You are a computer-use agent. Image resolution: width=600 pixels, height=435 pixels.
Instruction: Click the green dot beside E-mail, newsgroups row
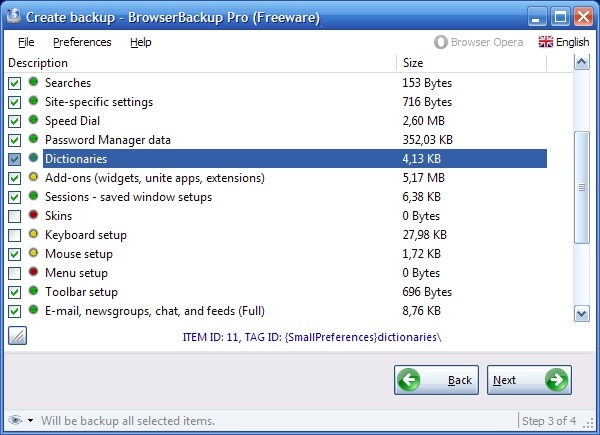34,310
